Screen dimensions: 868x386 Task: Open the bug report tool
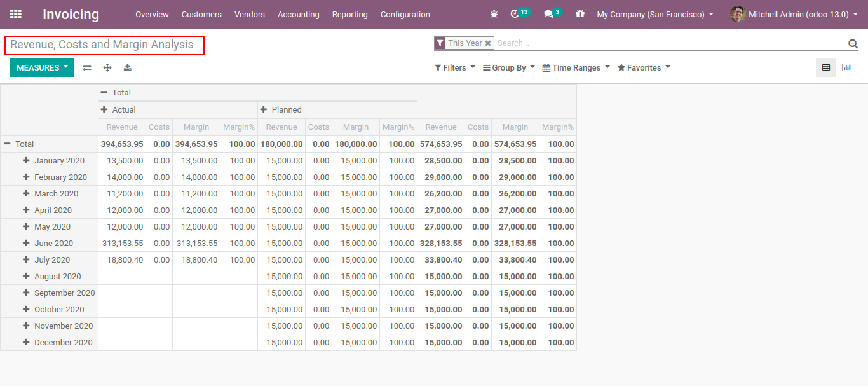point(494,14)
